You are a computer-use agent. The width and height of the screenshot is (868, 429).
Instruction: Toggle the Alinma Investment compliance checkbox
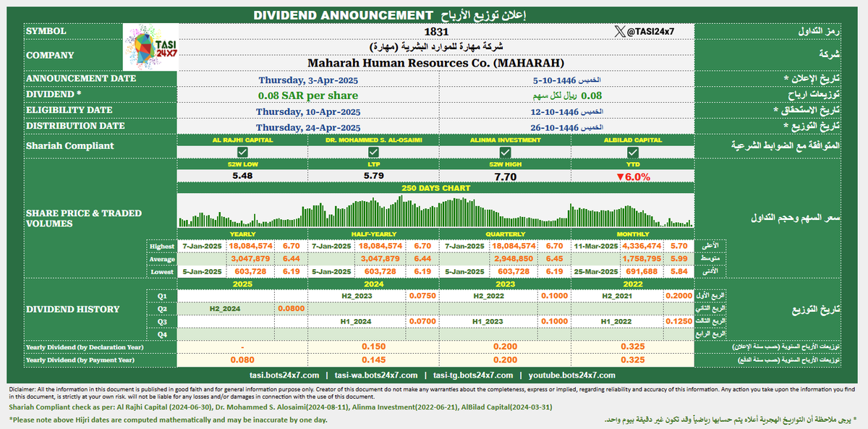(x=503, y=152)
